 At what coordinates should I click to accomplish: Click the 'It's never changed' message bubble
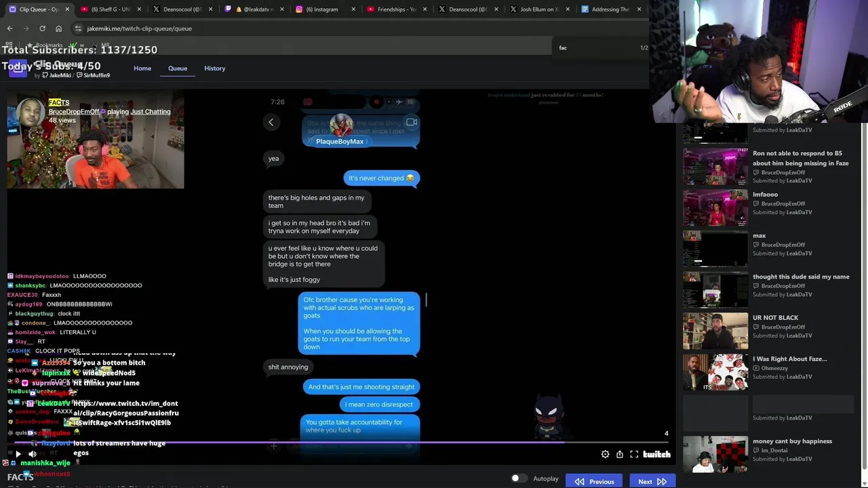[x=382, y=178]
